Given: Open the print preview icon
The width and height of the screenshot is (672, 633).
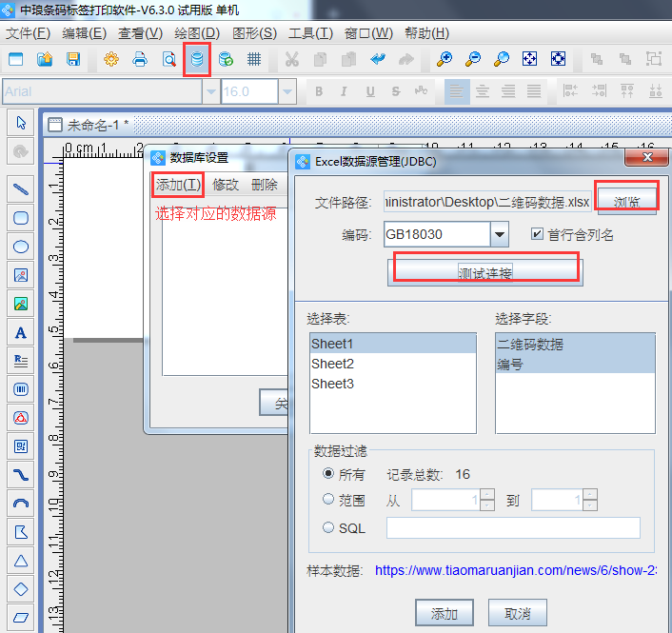Looking at the screenshot, I should 168,59.
